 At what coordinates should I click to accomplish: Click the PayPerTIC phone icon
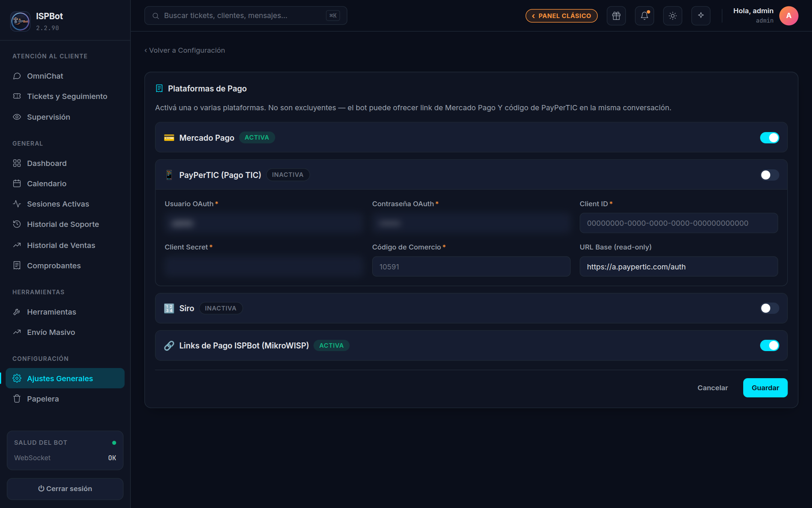(x=169, y=175)
